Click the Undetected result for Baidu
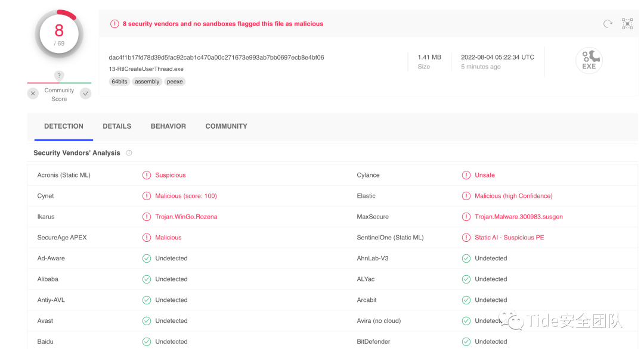Viewport: 644px width, 349px height. pos(171,342)
